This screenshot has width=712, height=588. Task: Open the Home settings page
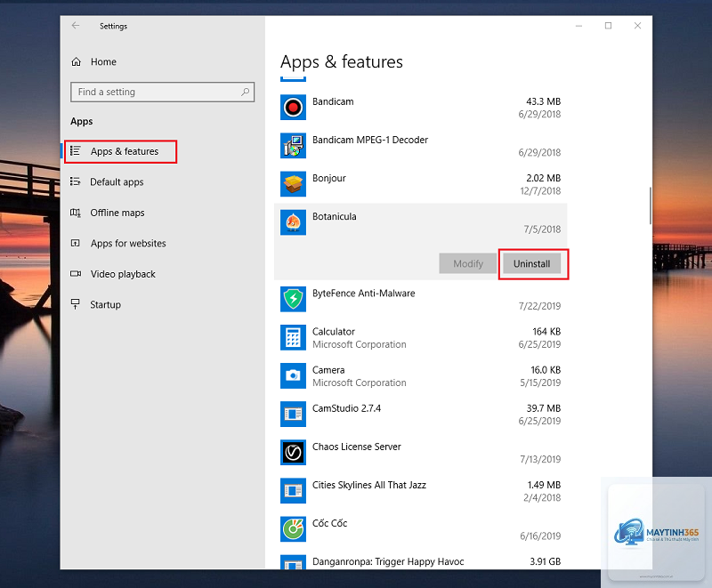tap(103, 61)
